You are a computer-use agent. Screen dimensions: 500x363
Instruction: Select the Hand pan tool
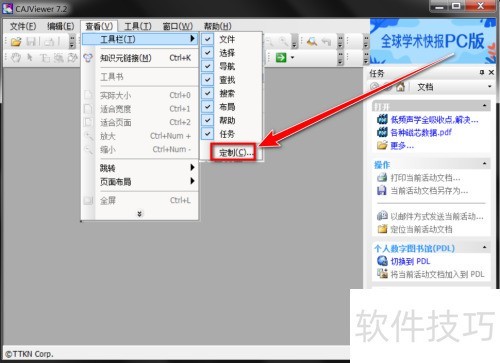[x=16, y=58]
